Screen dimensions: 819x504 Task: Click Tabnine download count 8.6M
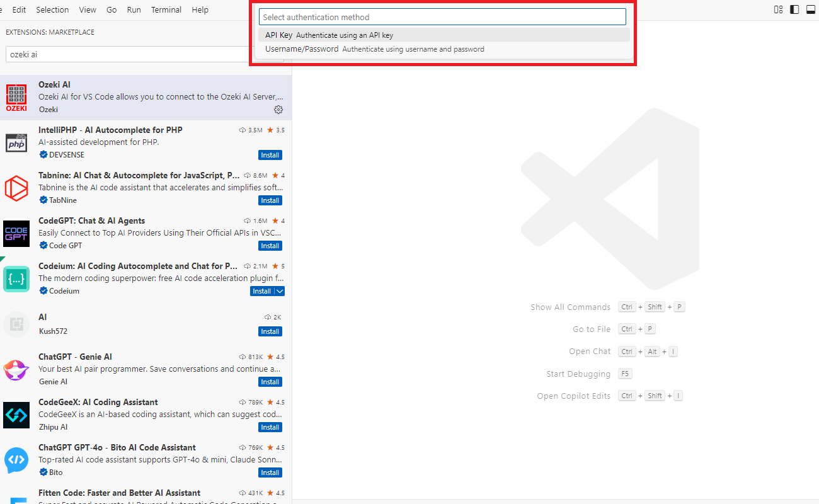[256, 176]
